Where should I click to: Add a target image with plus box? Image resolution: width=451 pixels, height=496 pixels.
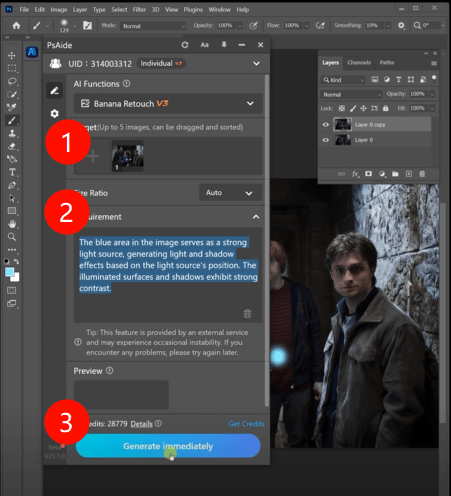pos(93,156)
